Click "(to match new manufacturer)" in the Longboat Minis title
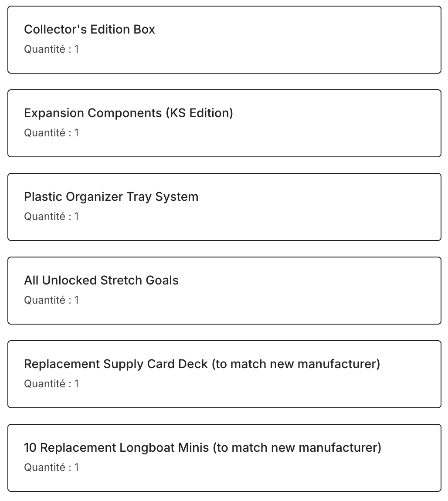Image resolution: width=448 pixels, height=501 pixels. (297, 447)
